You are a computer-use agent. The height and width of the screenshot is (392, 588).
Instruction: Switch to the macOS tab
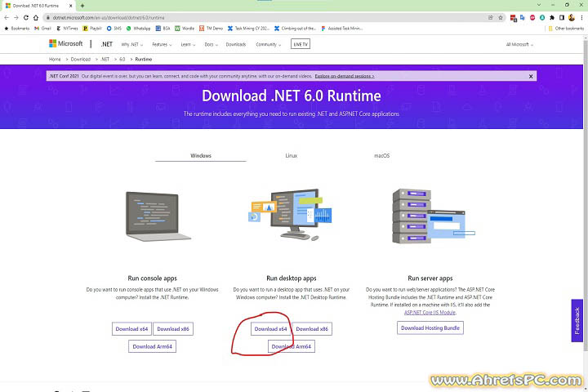coord(381,156)
